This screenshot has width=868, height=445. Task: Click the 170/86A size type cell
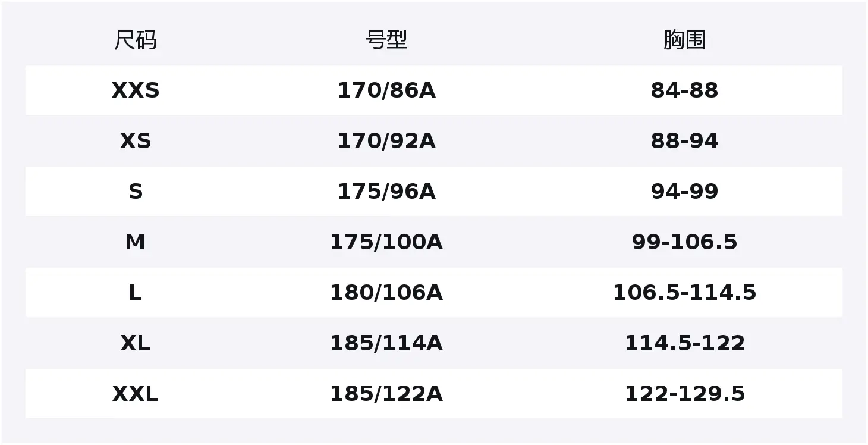click(x=386, y=90)
